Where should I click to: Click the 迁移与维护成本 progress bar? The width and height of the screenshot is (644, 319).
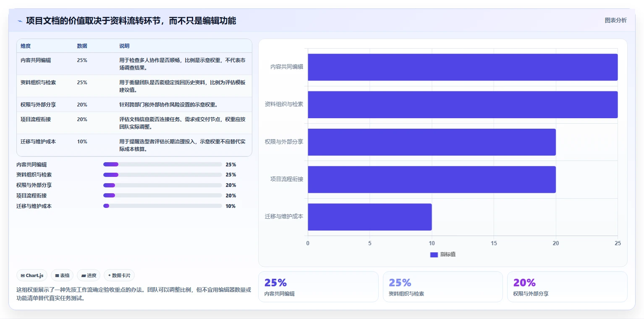point(162,206)
